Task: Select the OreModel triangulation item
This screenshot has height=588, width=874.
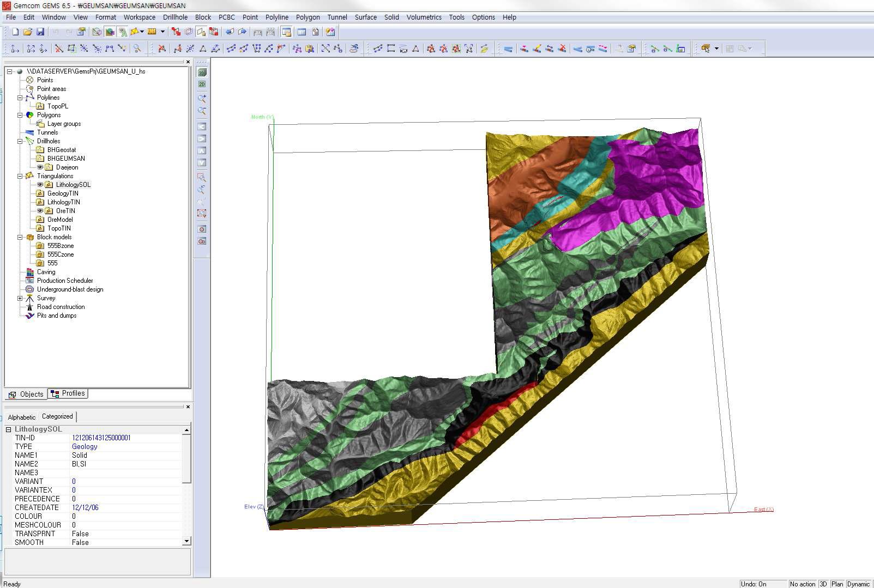Action: pyautogui.click(x=60, y=220)
